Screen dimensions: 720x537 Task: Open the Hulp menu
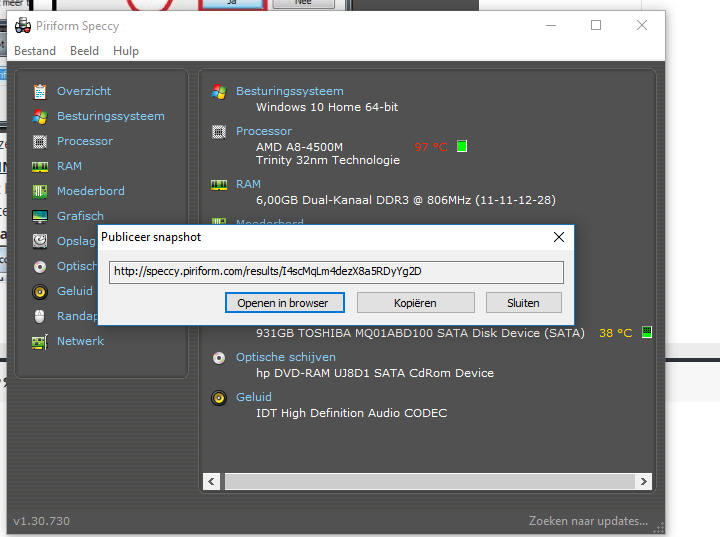pyautogui.click(x=126, y=51)
